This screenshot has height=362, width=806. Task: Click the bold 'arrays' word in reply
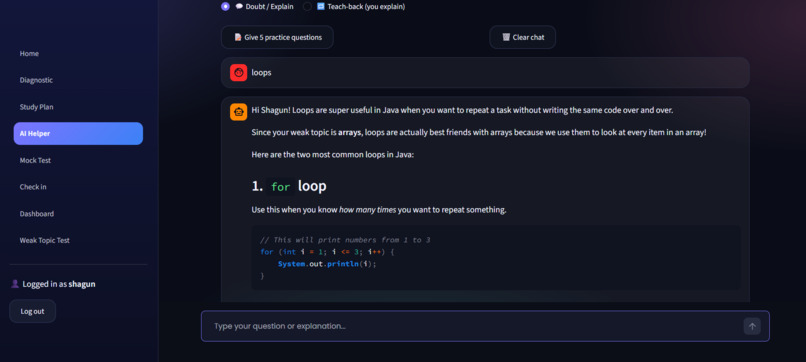tap(350, 132)
